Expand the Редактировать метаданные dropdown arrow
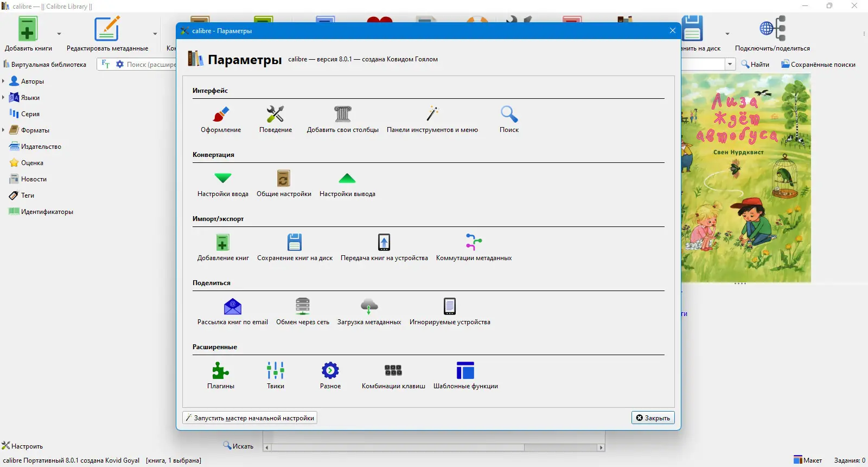The height and width of the screenshot is (467, 868). pos(155,34)
